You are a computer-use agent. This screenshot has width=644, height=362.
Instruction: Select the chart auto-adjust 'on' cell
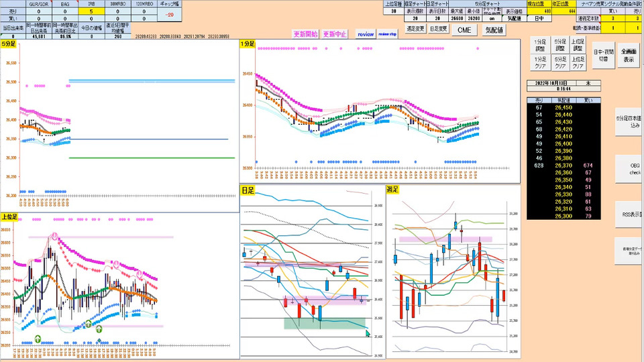pyautogui.click(x=492, y=19)
